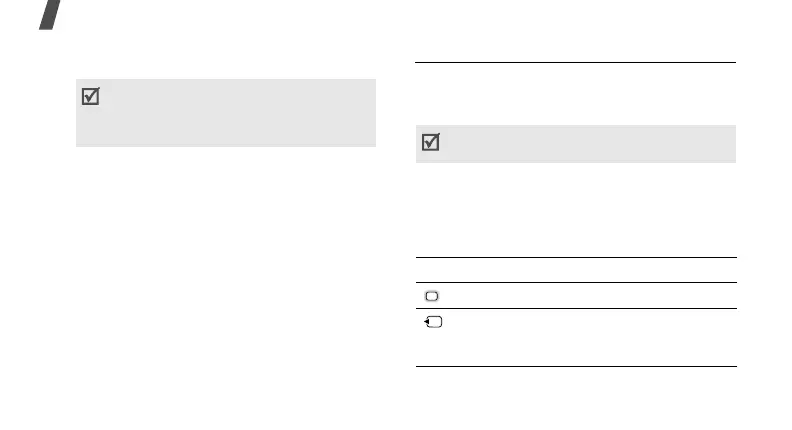Click the black slash mark at page corner
This screenshot has height=430, width=792.
pos(19,13)
